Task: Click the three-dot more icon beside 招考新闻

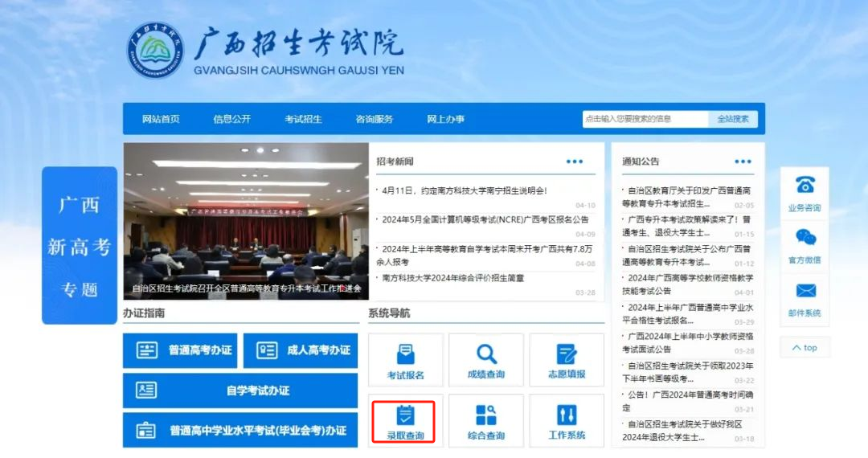Action: coord(575,162)
